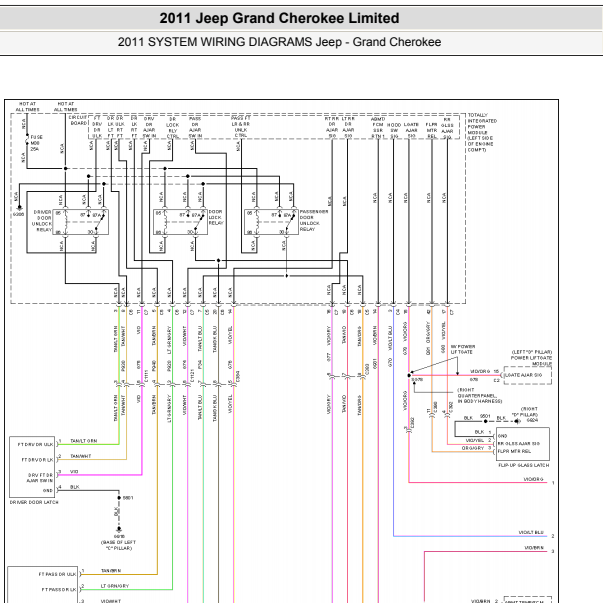Click the "TAN/BRN" label at passenger pin 1
This screenshot has height=603, width=603.
pos(111,571)
